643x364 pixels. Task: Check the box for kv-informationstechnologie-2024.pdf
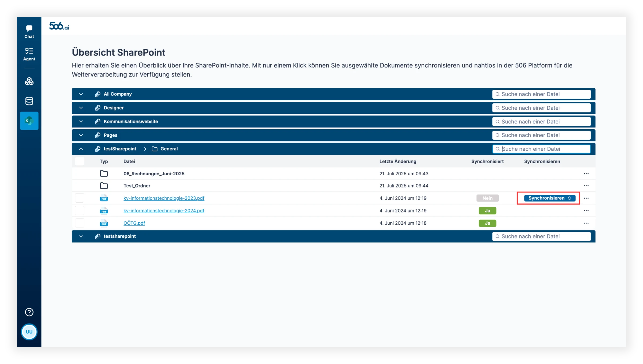click(x=80, y=211)
